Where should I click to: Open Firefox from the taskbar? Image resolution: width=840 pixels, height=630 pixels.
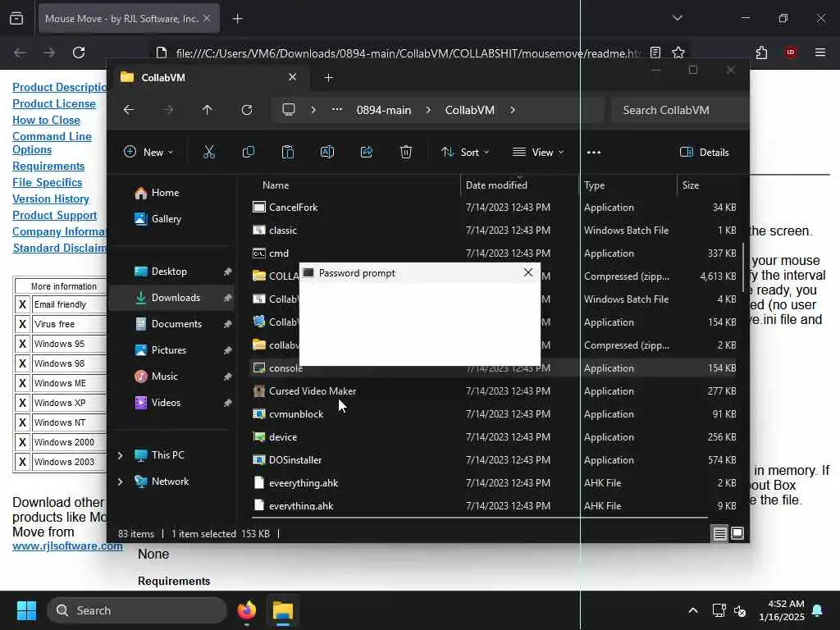247,610
